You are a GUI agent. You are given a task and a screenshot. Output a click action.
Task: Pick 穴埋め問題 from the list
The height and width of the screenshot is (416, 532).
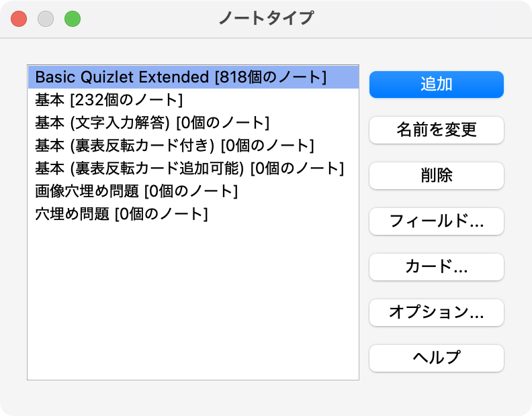coord(121,214)
